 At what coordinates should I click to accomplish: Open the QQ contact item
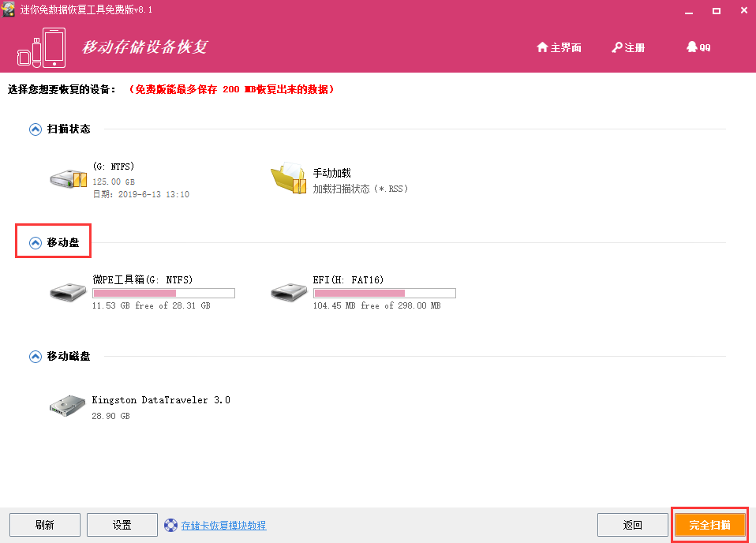pos(698,47)
